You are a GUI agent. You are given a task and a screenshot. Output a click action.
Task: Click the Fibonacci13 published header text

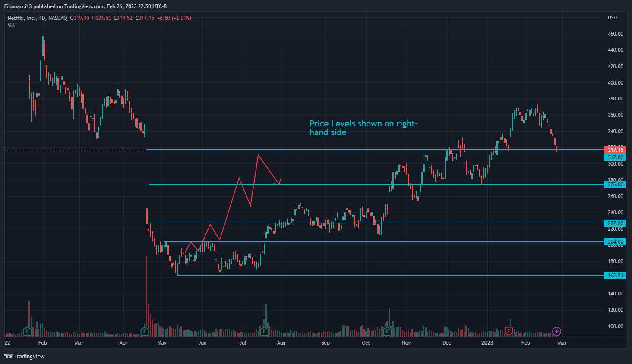click(x=85, y=6)
